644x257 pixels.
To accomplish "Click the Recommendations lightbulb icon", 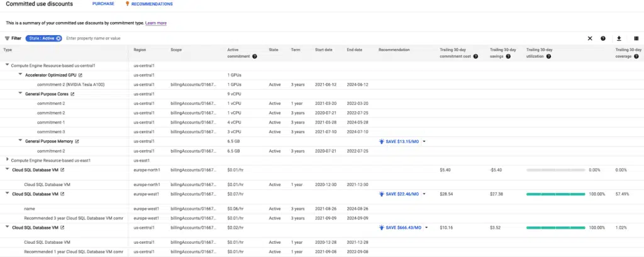I will click(127, 4).
